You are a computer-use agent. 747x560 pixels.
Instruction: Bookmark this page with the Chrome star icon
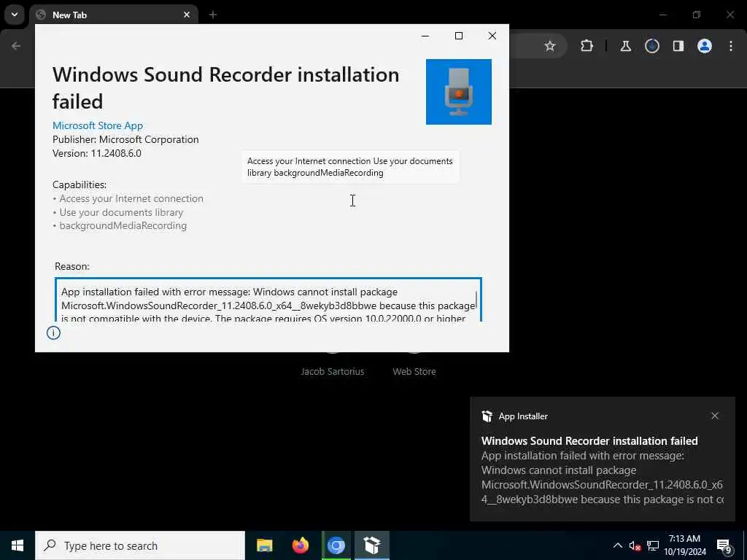[x=550, y=46]
